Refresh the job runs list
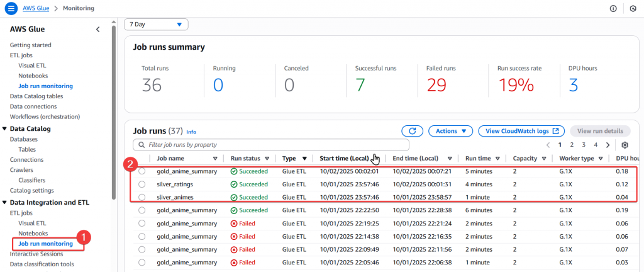644x272 pixels. point(413,131)
